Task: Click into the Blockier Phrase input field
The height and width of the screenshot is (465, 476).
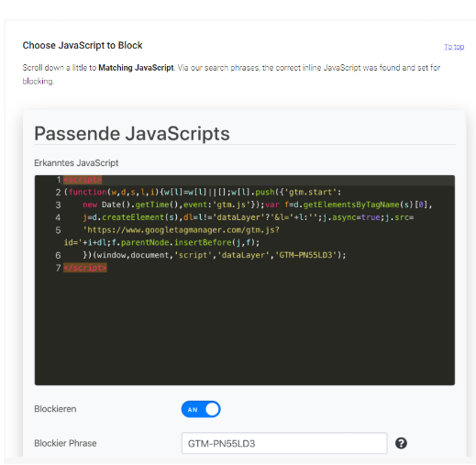Action: click(284, 443)
